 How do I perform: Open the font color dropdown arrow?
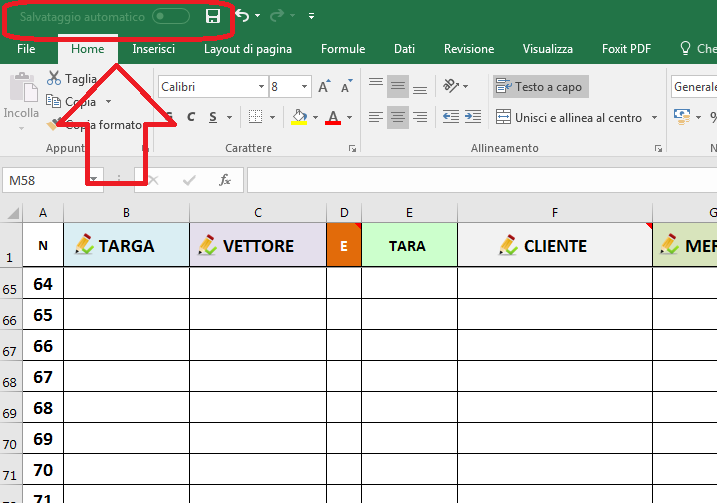(x=349, y=118)
